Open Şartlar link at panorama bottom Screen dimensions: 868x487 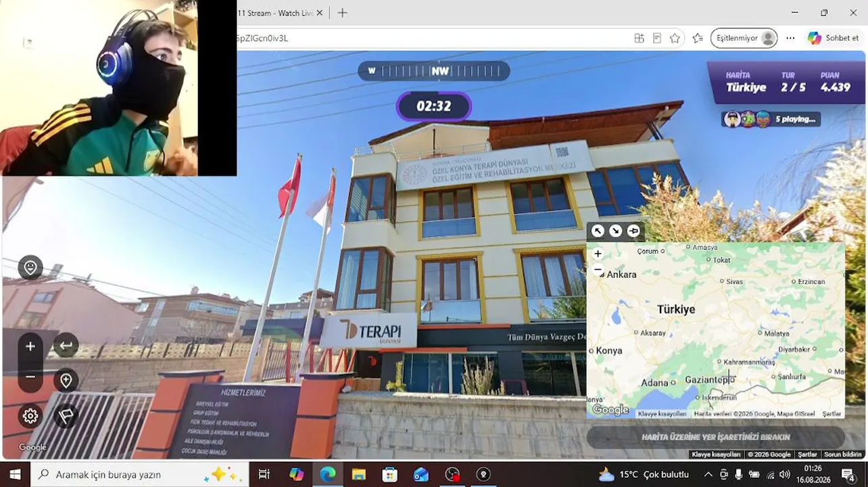807,455
